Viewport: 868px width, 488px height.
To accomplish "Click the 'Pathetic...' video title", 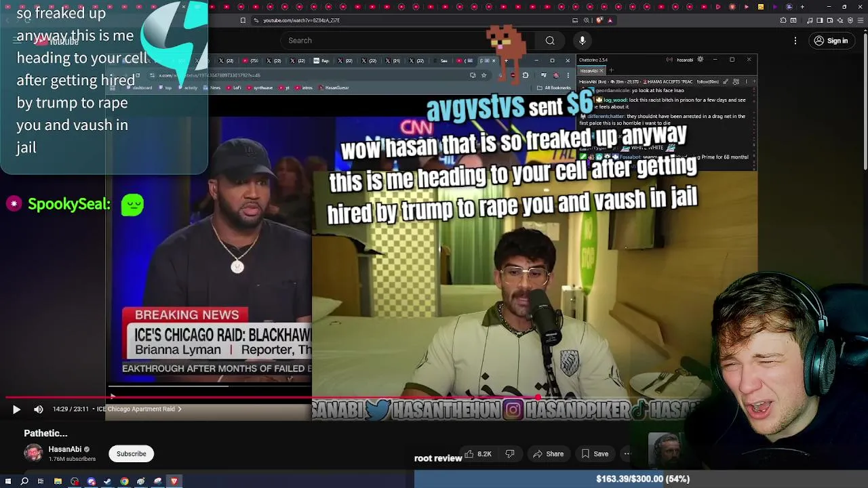I will click(x=45, y=433).
